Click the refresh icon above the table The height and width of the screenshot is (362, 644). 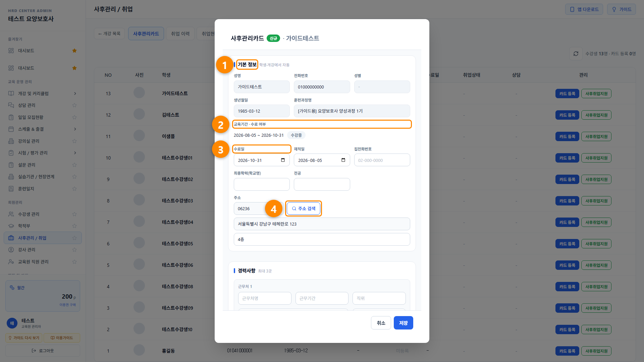[576, 54]
